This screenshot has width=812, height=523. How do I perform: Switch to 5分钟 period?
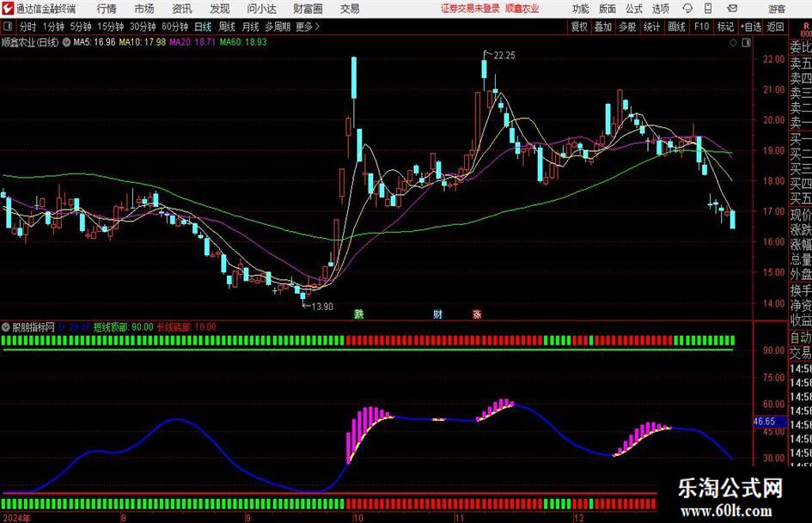(x=81, y=27)
